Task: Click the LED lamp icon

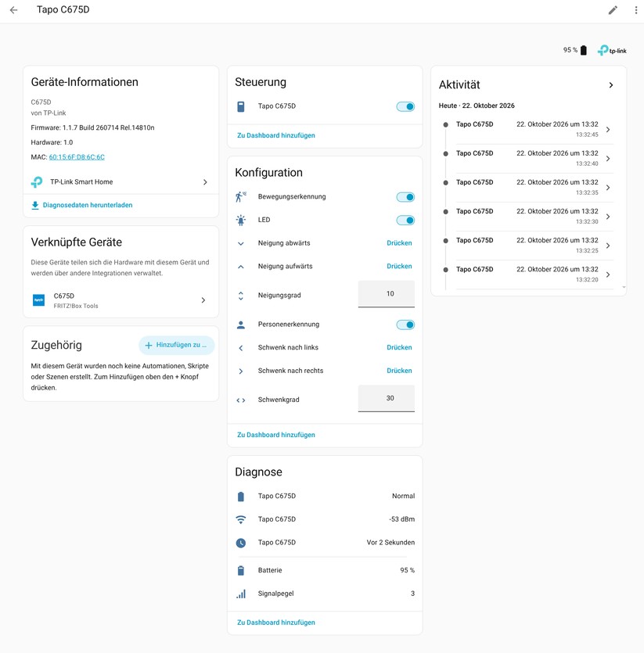Action: [240, 220]
